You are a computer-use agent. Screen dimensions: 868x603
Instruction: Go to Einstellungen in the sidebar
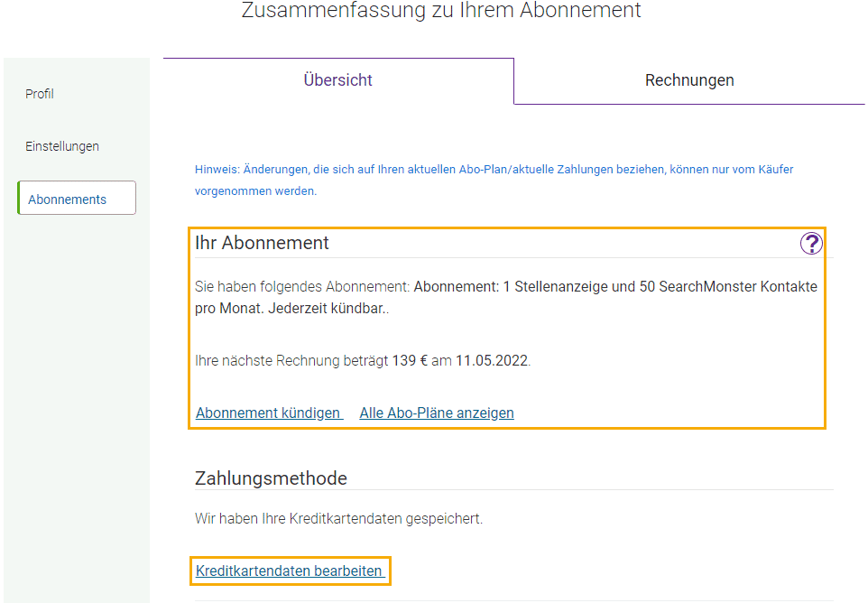(62, 147)
